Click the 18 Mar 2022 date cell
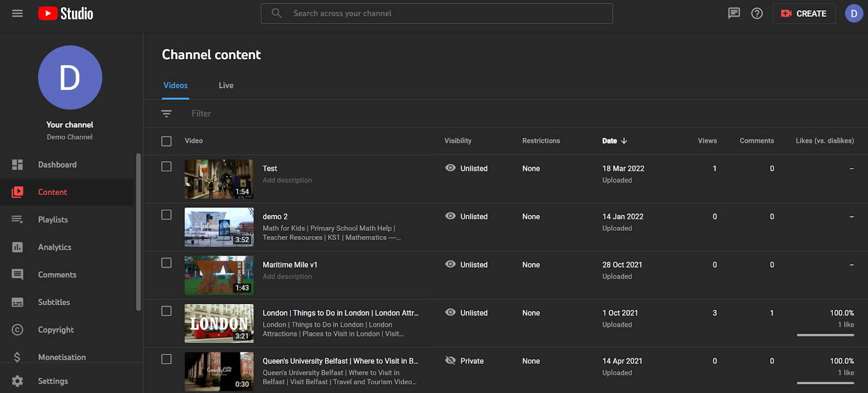This screenshot has width=868, height=393. pyautogui.click(x=623, y=168)
